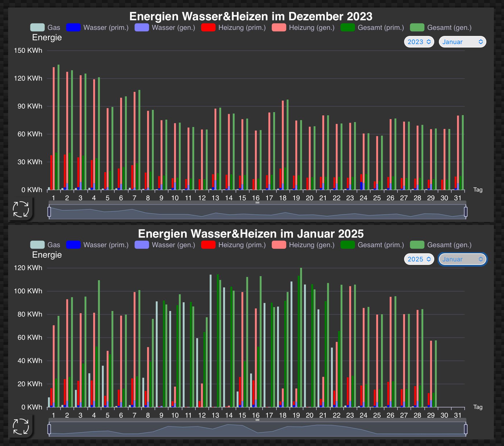Viewport: 504px width, 446px height.
Task: Click the top grip of Januar 2025 zoom slider
Action: [257, 420]
